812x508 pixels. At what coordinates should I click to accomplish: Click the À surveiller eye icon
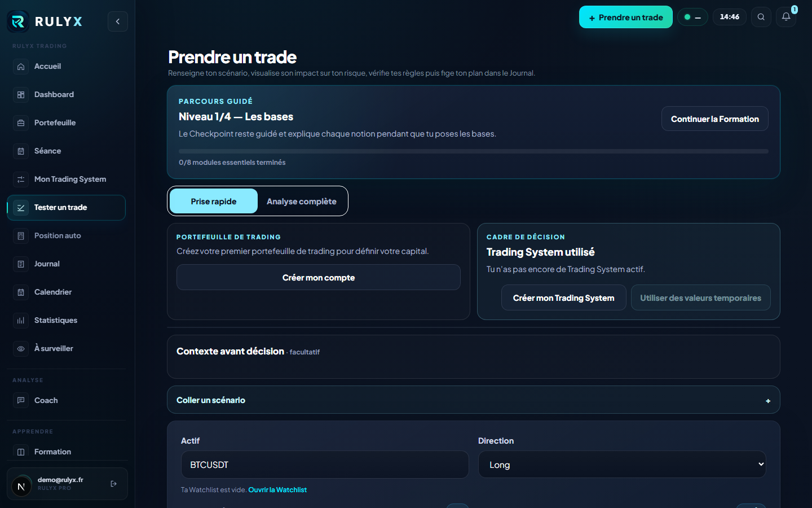pyautogui.click(x=21, y=349)
